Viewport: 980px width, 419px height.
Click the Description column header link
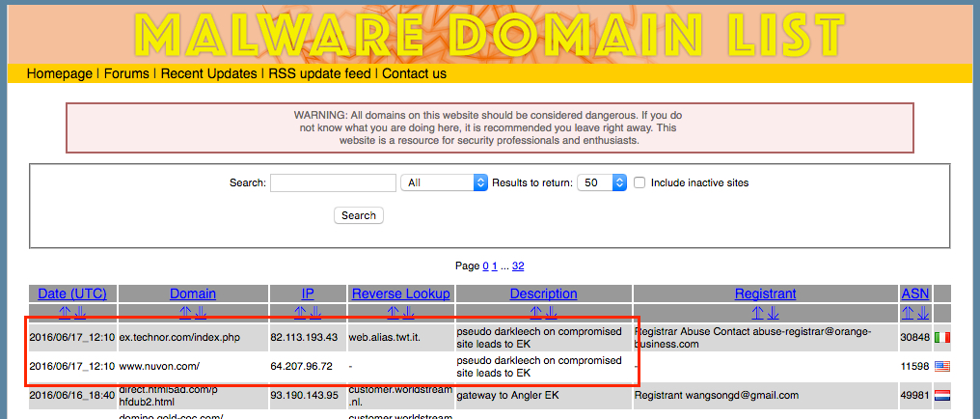(x=544, y=293)
